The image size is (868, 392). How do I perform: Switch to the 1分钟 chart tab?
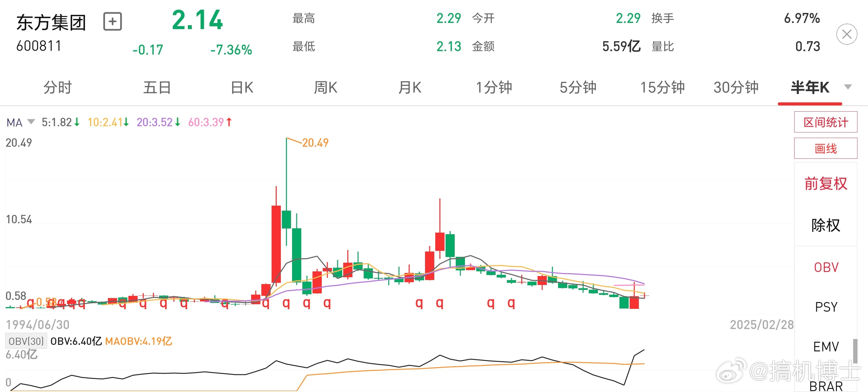(x=494, y=88)
